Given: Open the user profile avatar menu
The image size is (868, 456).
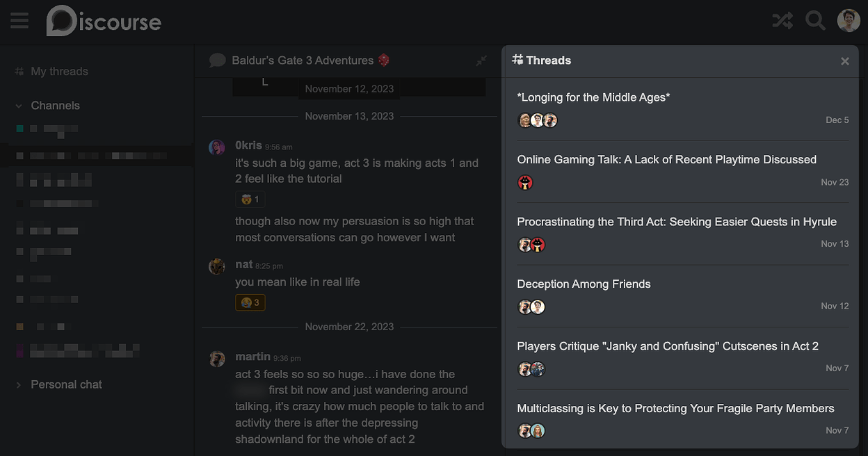Looking at the screenshot, I should tap(849, 21).
